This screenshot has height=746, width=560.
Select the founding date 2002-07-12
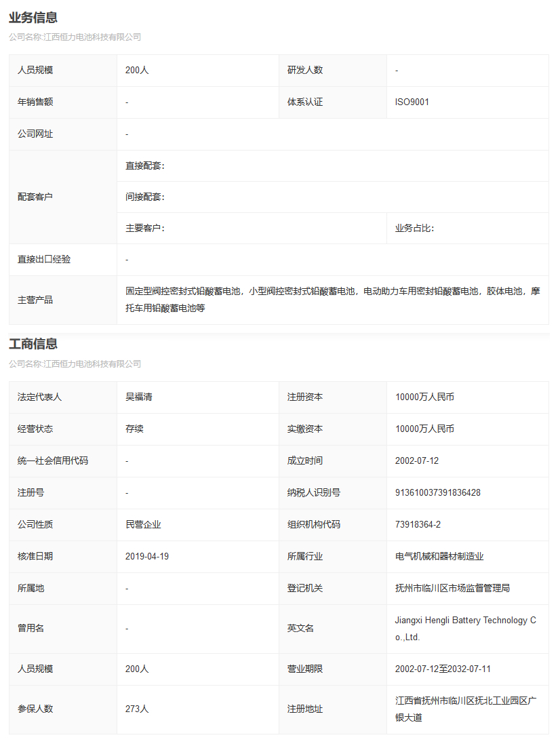pos(417,460)
